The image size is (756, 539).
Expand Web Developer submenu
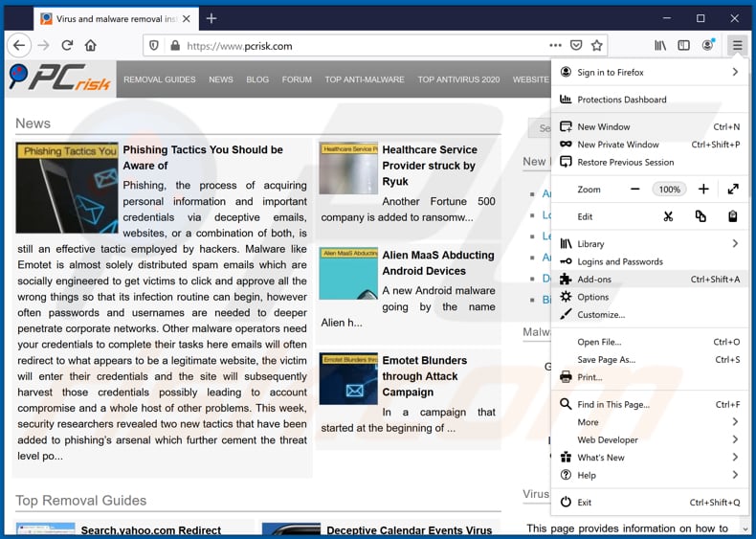pyautogui.click(x=650, y=440)
